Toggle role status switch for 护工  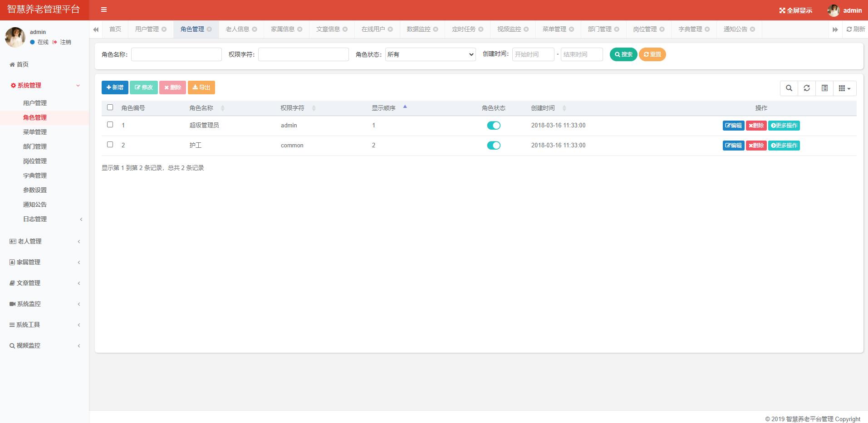494,146
